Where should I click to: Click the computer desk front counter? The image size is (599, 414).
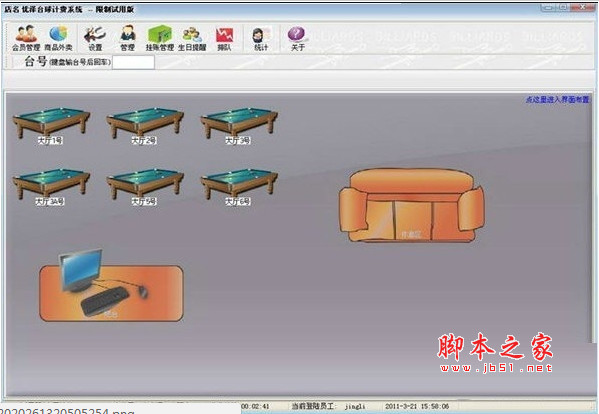pos(111,286)
